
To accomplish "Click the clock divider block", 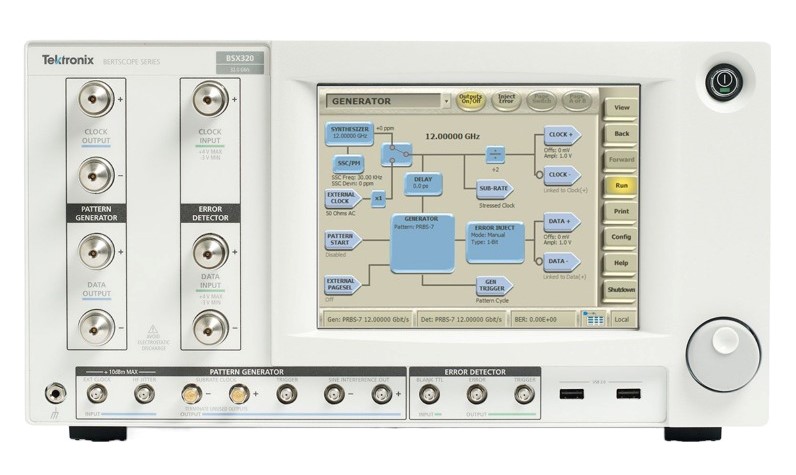I will pos(495,154).
